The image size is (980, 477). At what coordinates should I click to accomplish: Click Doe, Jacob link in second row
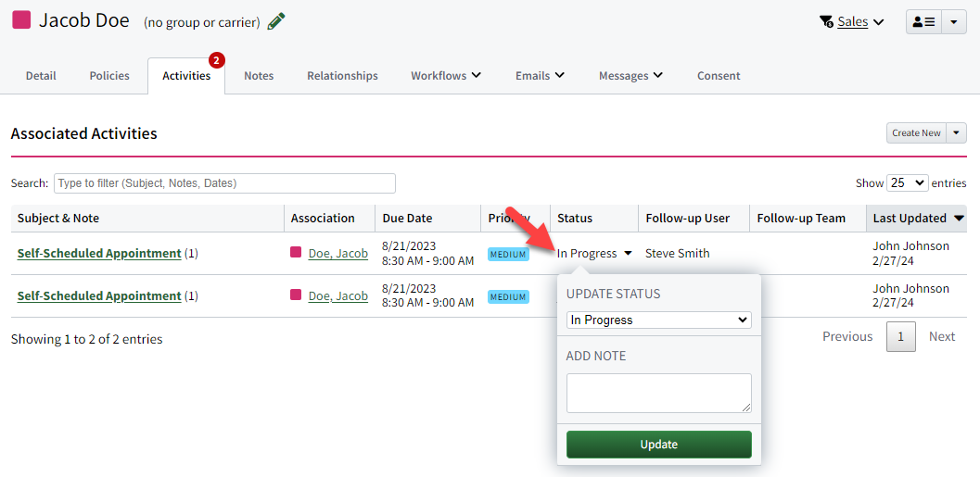click(x=338, y=296)
